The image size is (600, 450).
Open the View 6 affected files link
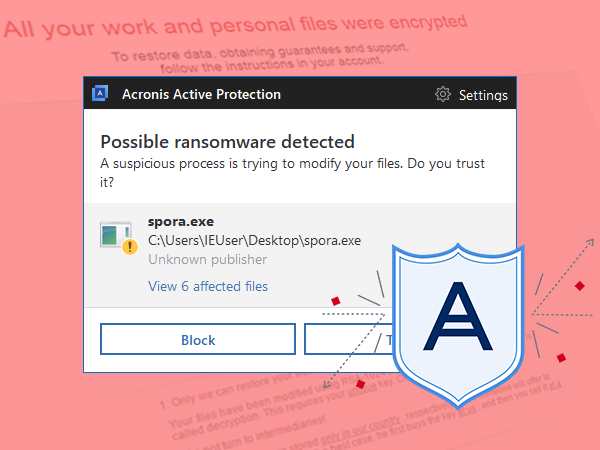tap(208, 286)
